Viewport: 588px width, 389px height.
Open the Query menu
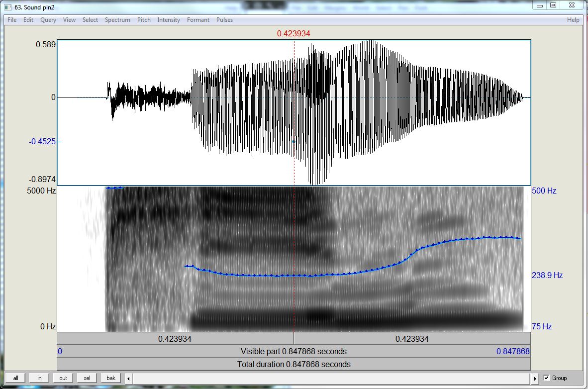pos(48,20)
